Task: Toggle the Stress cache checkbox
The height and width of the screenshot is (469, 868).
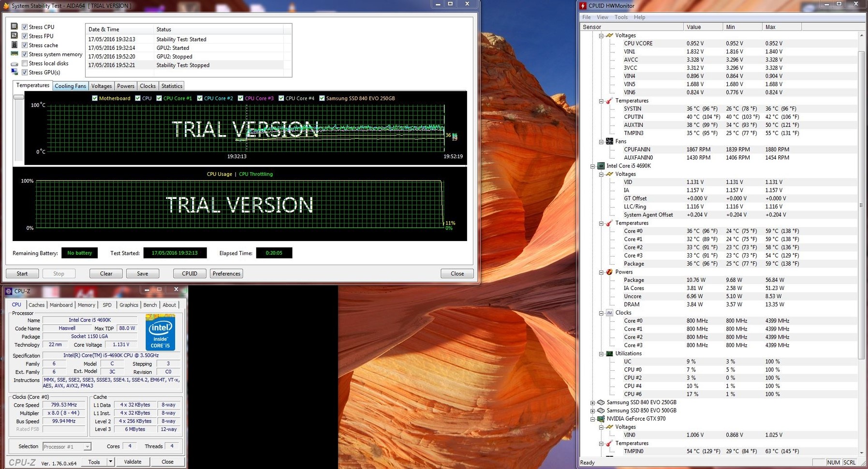Action: pos(25,45)
